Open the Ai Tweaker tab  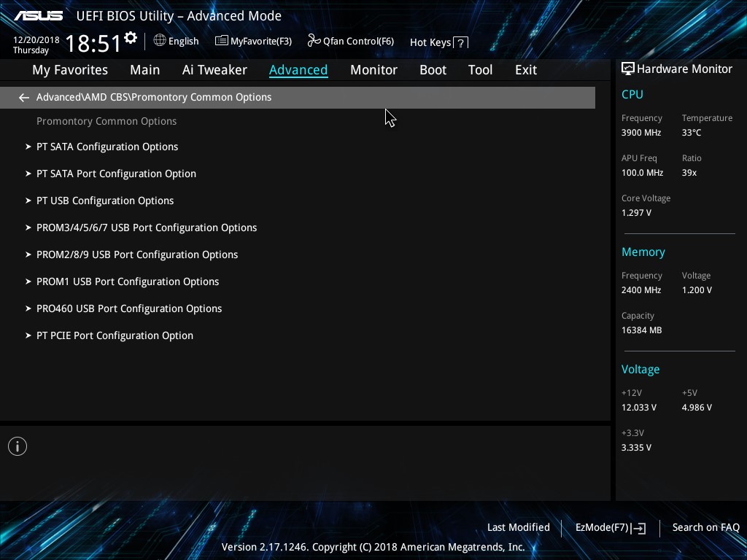click(214, 70)
